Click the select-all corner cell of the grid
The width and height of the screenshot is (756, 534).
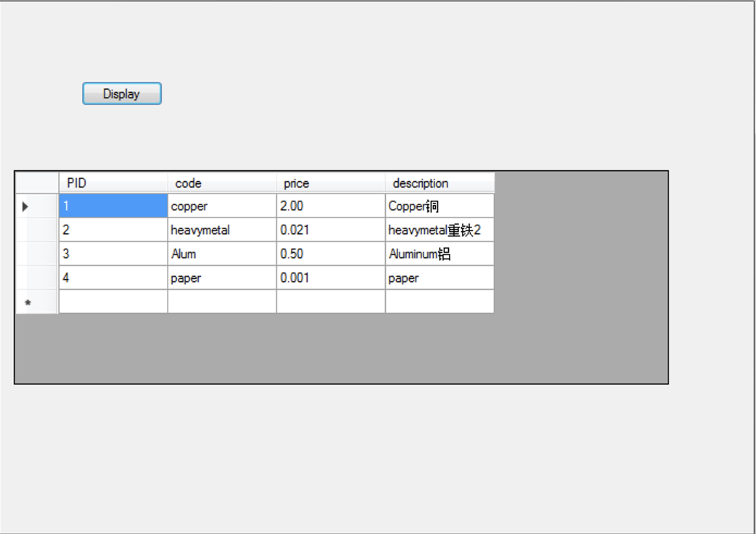point(36,183)
